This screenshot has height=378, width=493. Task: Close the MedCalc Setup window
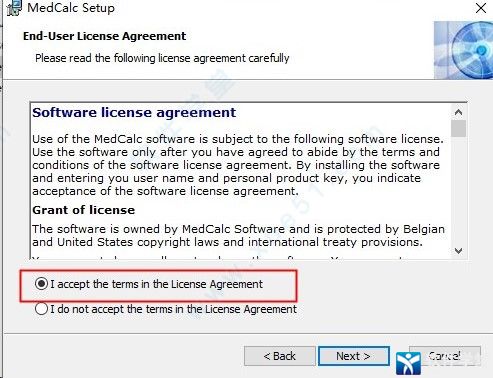481,8
